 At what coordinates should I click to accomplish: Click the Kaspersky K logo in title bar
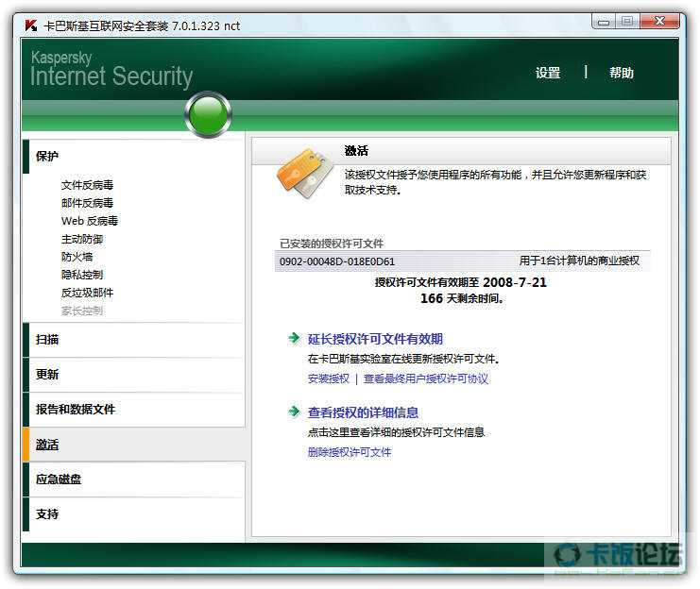tap(31, 25)
